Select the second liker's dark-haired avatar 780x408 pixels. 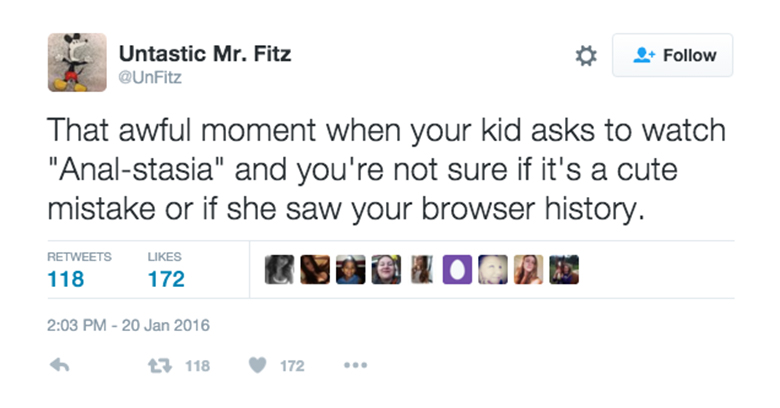[315, 270]
